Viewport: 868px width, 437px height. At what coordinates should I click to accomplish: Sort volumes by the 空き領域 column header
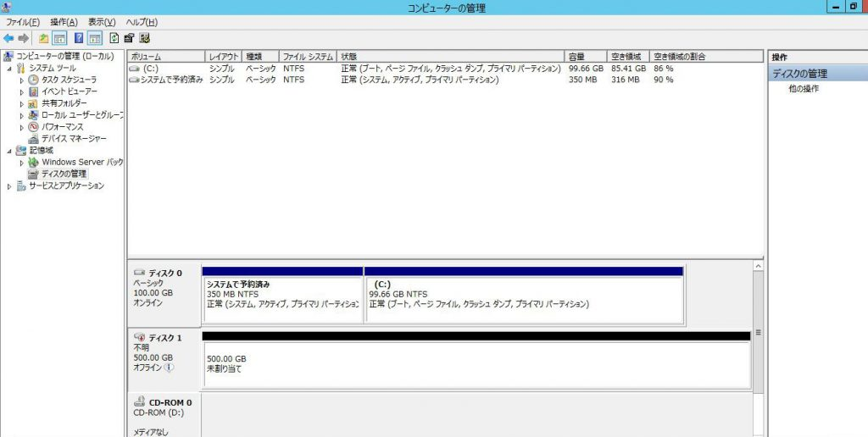coord(627,57)
